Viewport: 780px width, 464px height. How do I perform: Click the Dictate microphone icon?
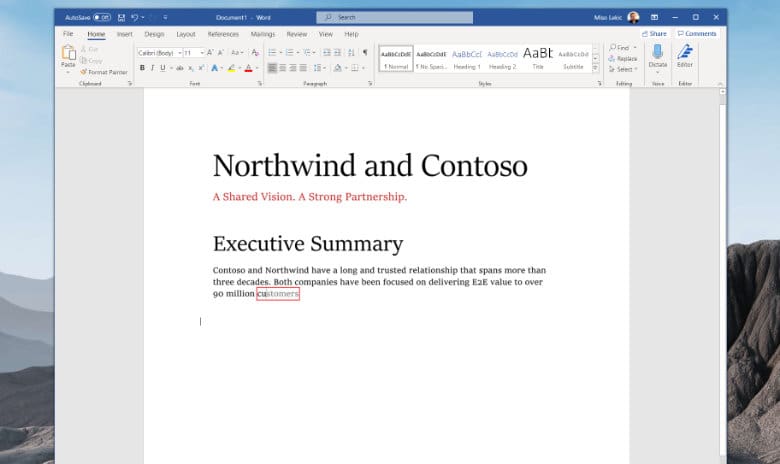coord(657,52)
